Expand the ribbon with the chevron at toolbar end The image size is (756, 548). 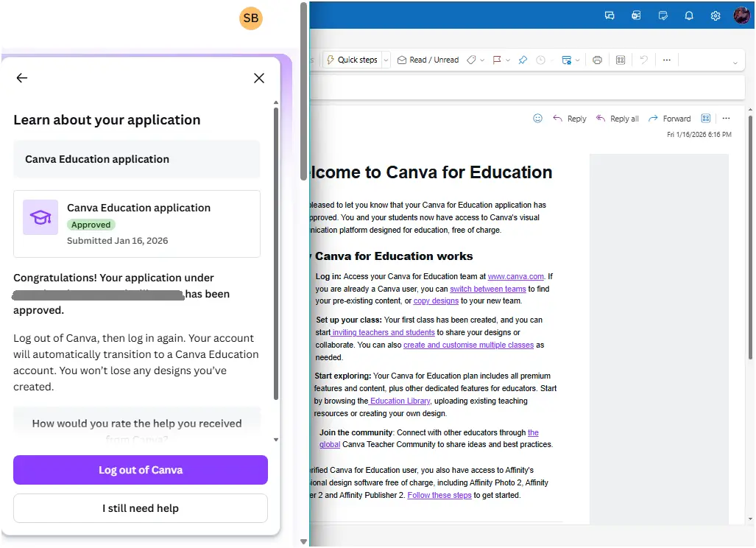pos(735,63)
